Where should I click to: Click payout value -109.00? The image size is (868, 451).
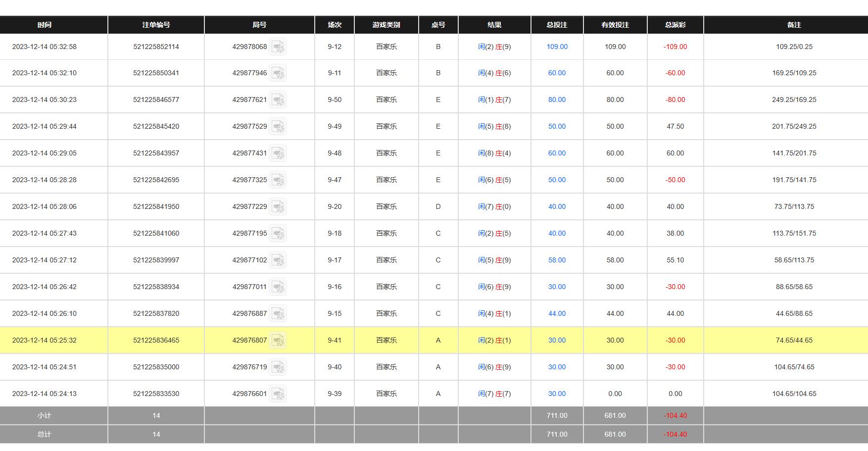point(675,47)
